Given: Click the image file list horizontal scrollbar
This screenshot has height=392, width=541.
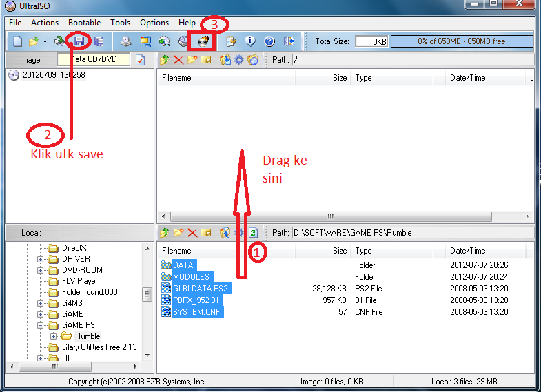Looking at the screenshot, I should click(x=331, y=217).
